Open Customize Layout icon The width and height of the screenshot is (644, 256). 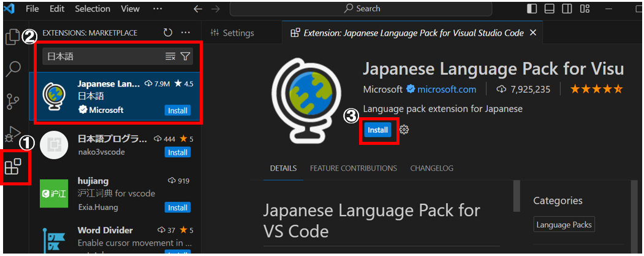[x=585, y=9]
